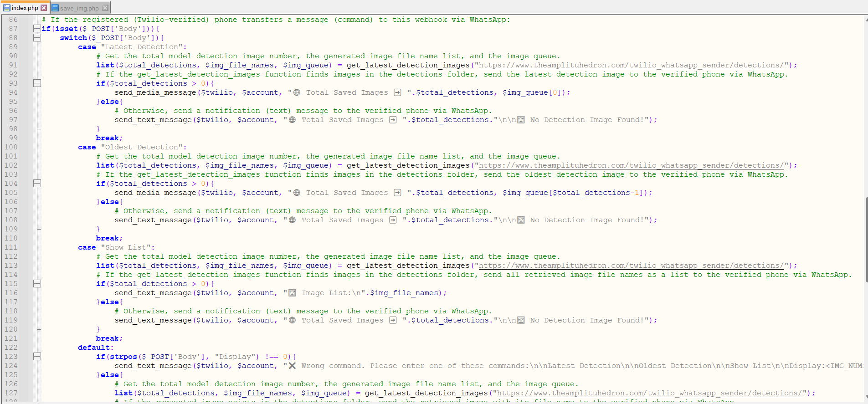Click the picture emoji before 'Image List' text
This screenshot has width=868, height=404.
tap(292, 293)
